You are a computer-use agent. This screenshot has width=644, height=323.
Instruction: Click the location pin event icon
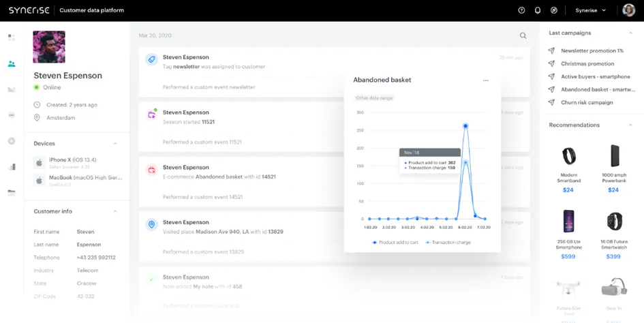[151, 224]
